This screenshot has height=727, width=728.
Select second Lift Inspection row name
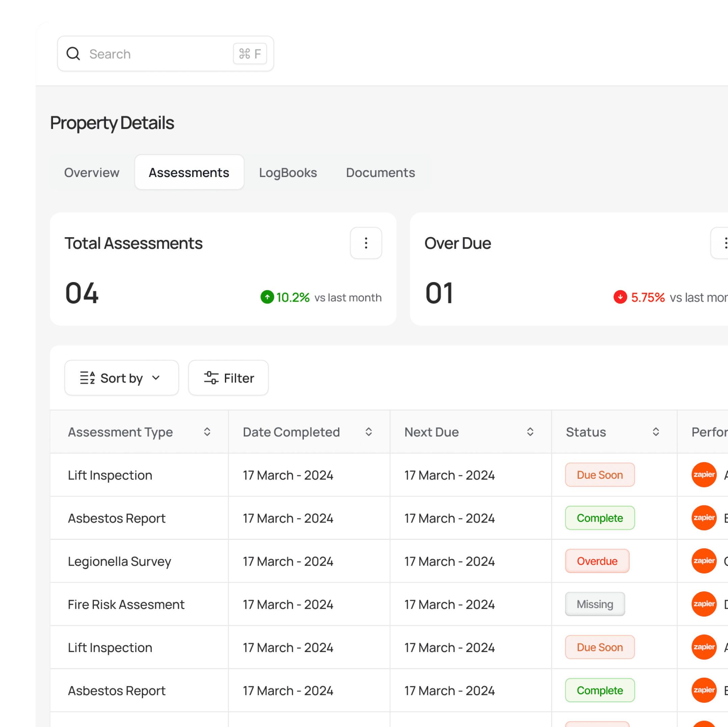point(110,647)
